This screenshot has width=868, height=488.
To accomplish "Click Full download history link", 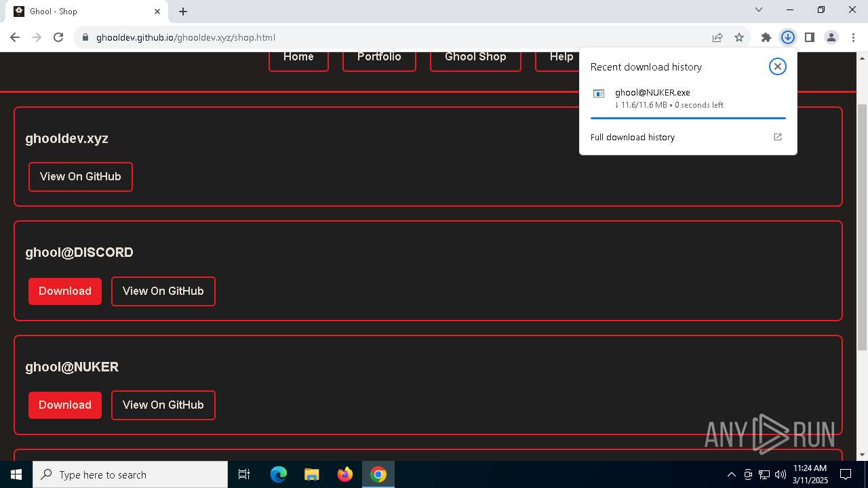I will [x=633, y=137].
